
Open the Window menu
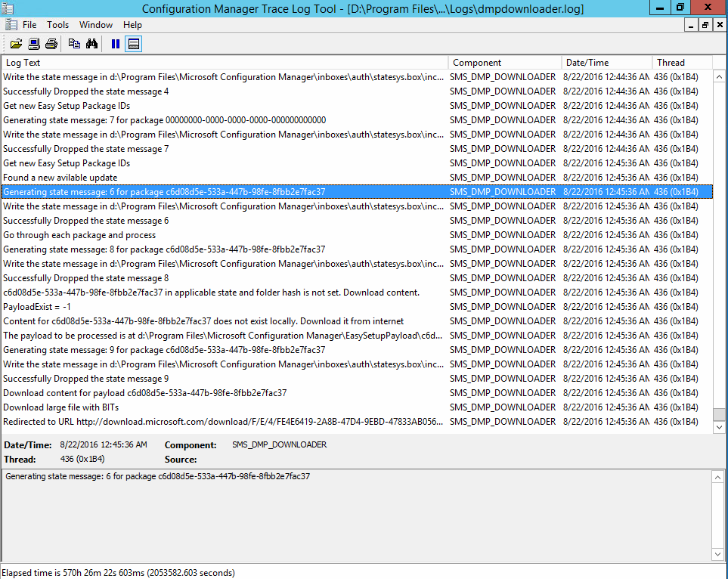click(x=96, y=25)
